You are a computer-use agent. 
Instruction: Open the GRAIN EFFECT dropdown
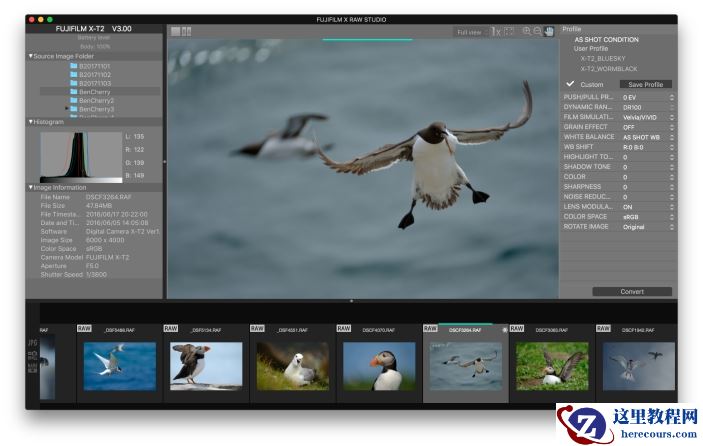647,127
